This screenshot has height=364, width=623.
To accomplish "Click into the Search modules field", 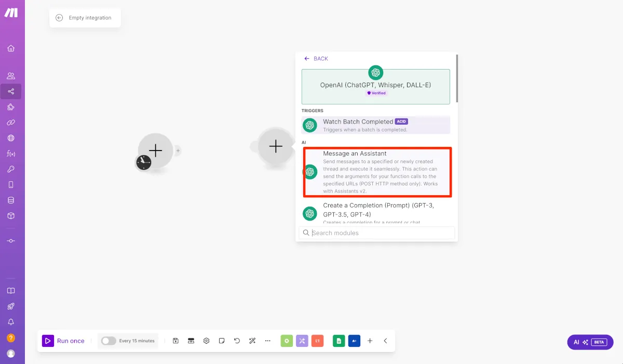I will 377,233.
